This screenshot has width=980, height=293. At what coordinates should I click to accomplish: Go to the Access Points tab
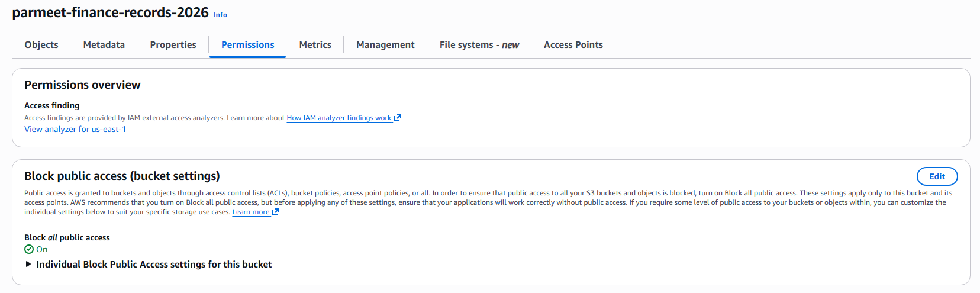[573, 45]
